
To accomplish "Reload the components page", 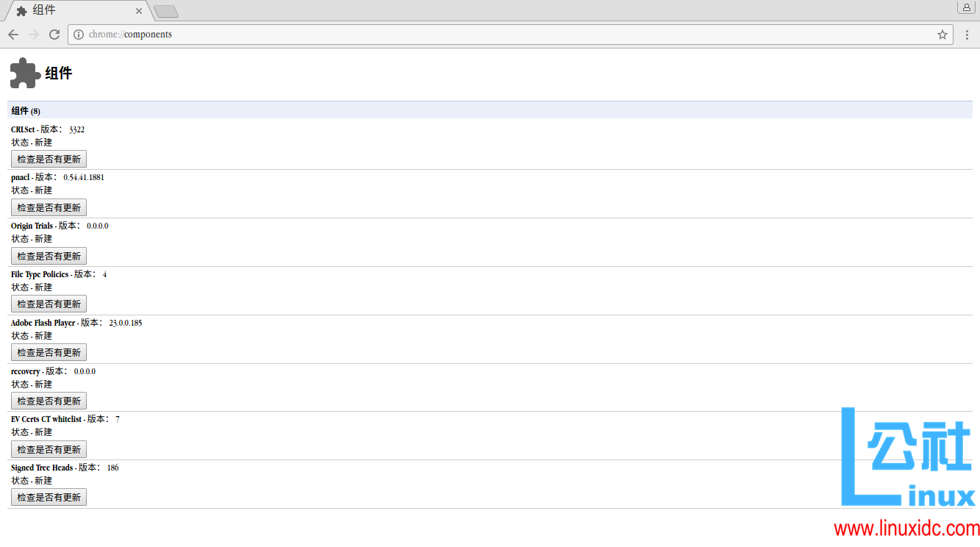I will tap(54, 35).
